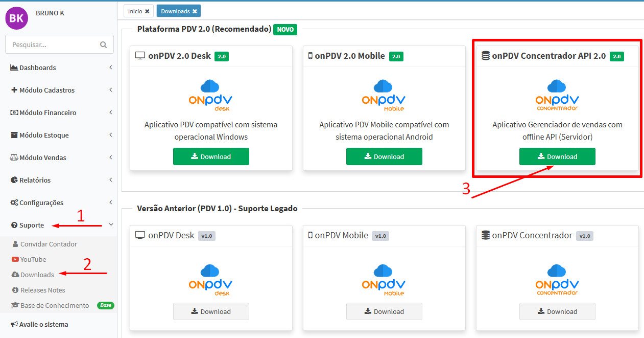
Task: Click the green Base badge
Action: tap(106, 305)
